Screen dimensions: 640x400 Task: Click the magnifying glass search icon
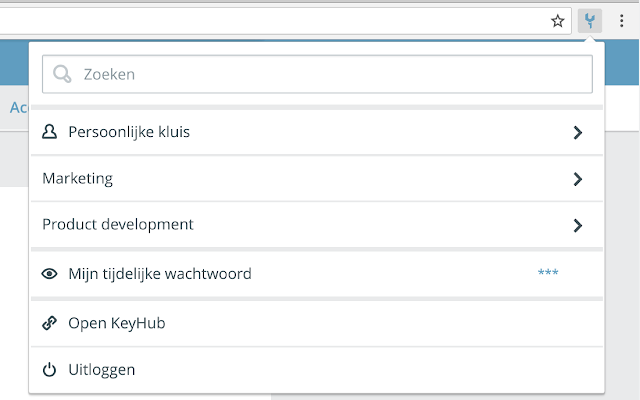click(x=62, y=74)
